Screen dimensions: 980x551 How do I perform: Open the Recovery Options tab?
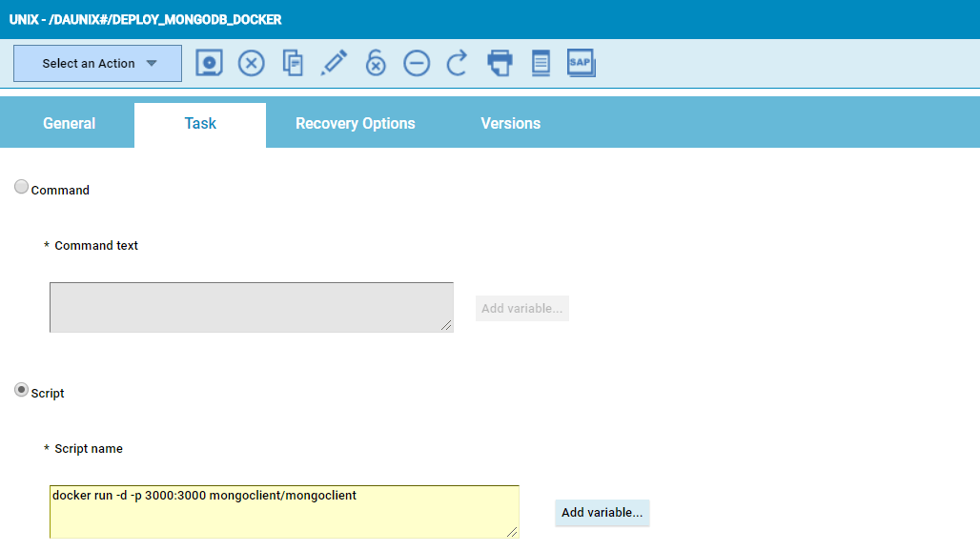coord(355,124)
